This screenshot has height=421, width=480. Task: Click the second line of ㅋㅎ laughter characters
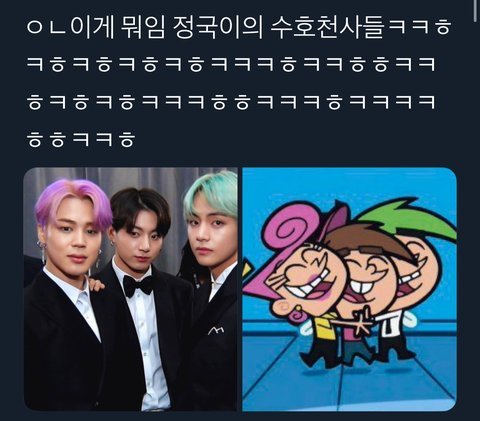231,65
